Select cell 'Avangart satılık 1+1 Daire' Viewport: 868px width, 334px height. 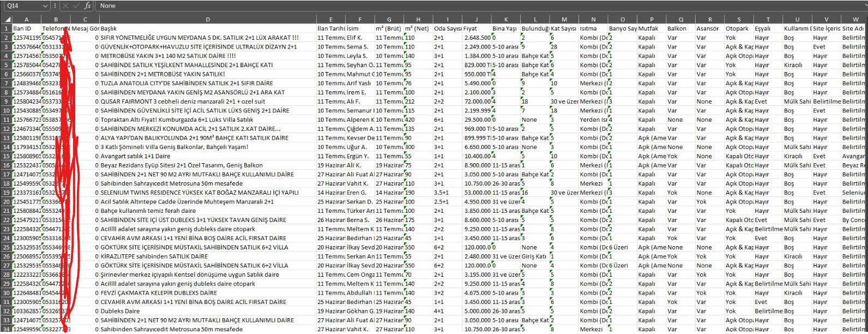point(208,156)
